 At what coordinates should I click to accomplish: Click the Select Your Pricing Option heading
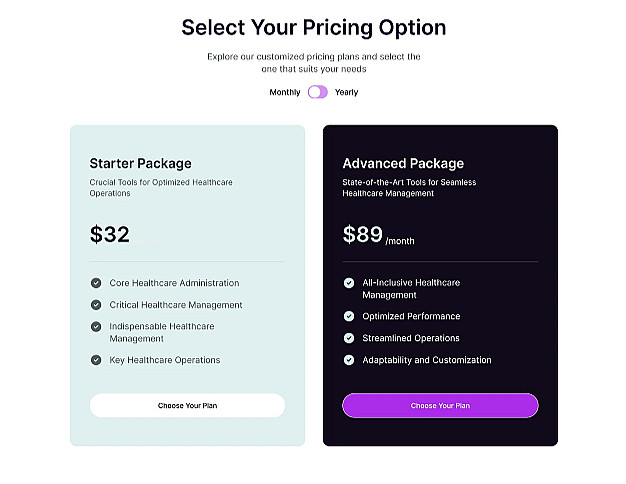pos(313,27)
